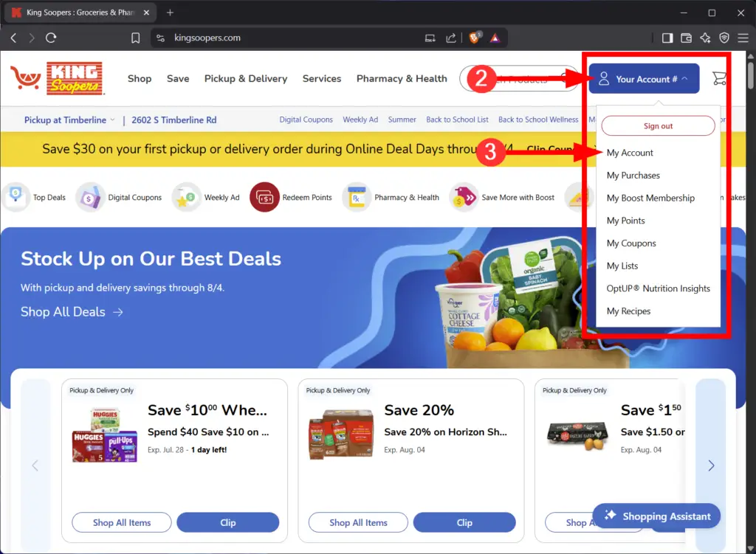Select My Account from dropdown
This screenshot has width=756, height=554.
[x=630, y=153]
